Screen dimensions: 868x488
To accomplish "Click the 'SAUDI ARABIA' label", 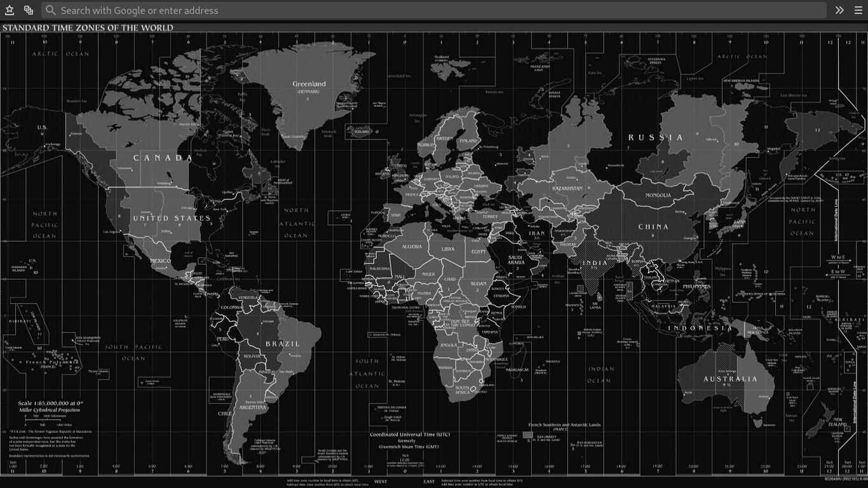I will (516, 260).
